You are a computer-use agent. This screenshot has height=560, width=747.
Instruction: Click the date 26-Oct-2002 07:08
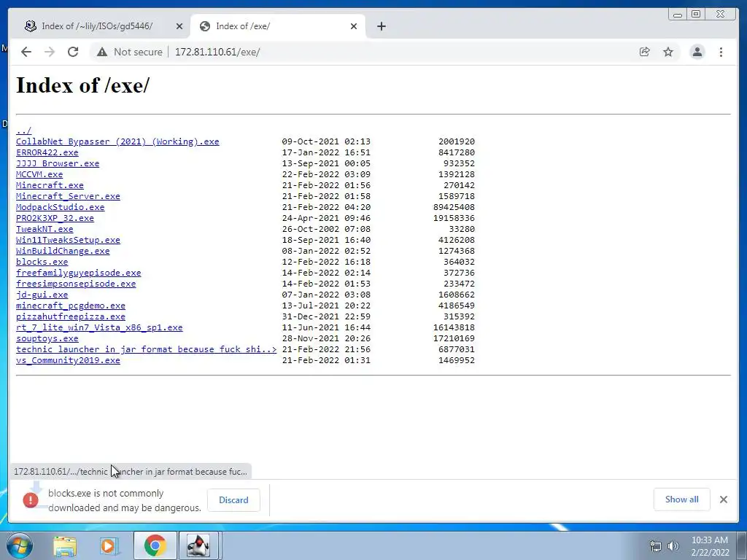tap(326, 229)
